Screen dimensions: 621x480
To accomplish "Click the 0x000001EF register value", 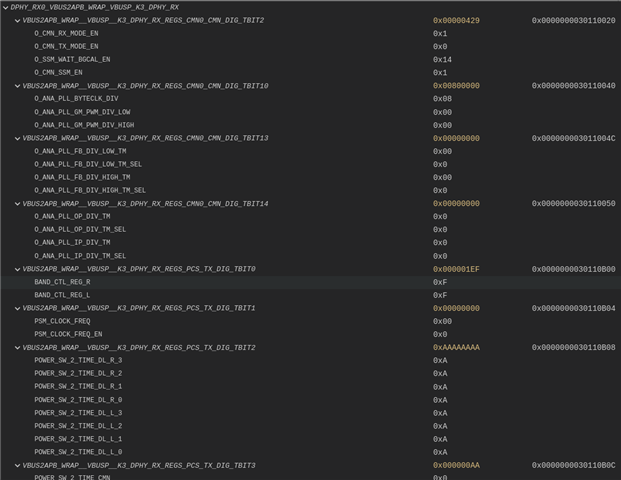I will coord(456,269).
